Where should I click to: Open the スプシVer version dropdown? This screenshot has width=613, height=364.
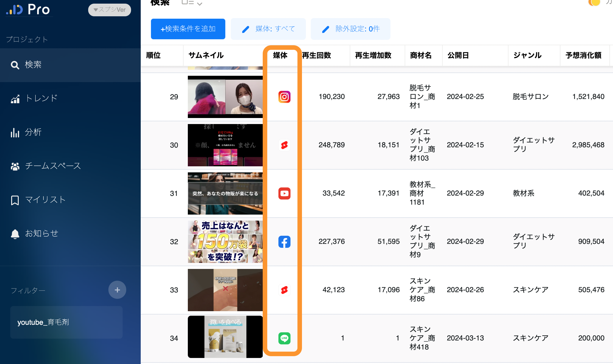pos(110,10)
